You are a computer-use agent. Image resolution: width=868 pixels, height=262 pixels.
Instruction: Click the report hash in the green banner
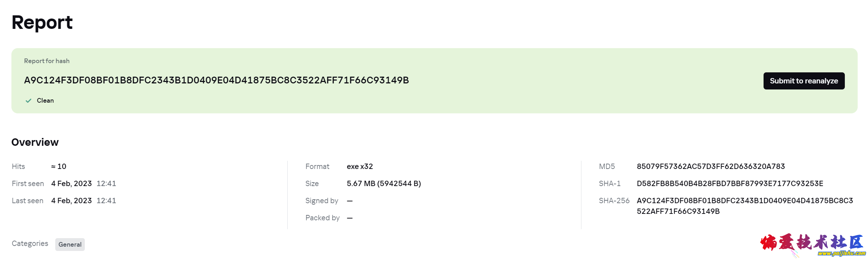point(216,80)
